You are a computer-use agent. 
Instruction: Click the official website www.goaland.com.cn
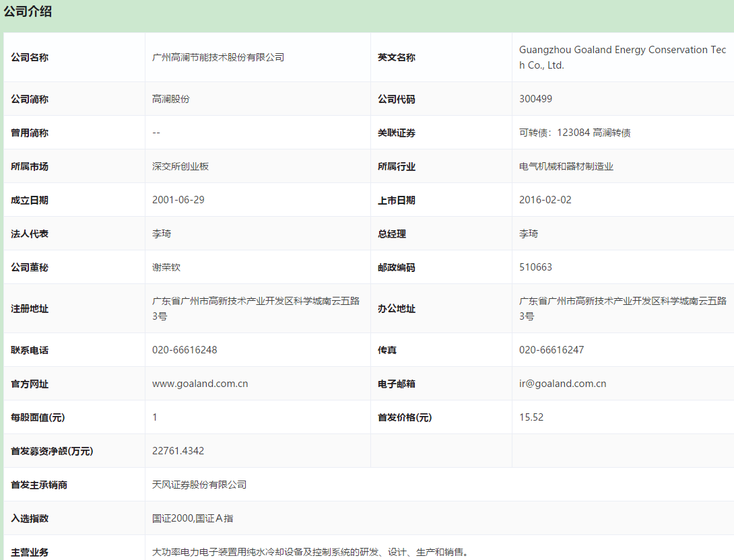coord(200,384)
